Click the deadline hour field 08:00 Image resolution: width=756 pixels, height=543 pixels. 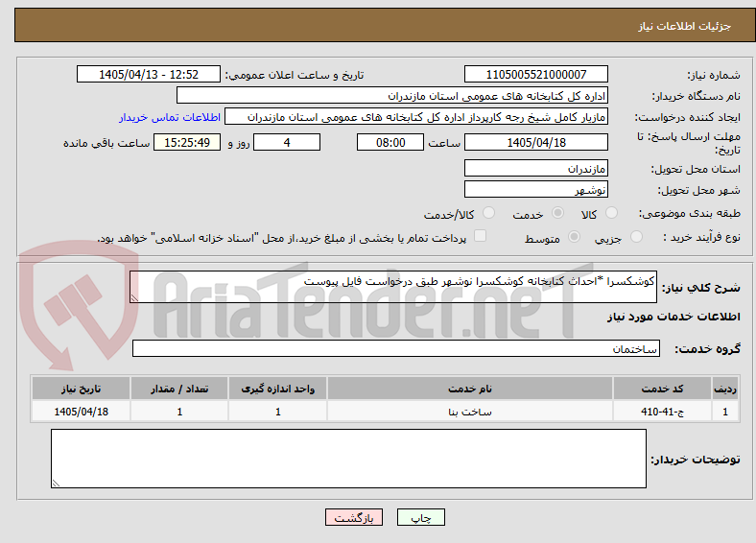pyautogui.click(x=390, y=142)
